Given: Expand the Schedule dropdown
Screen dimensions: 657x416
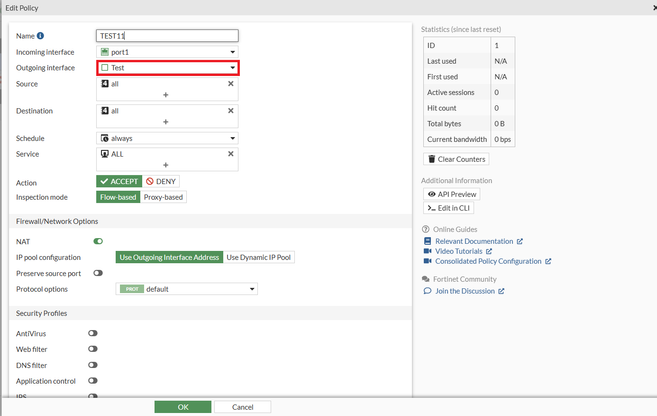Looking at the screenshot, I should 167,138.
